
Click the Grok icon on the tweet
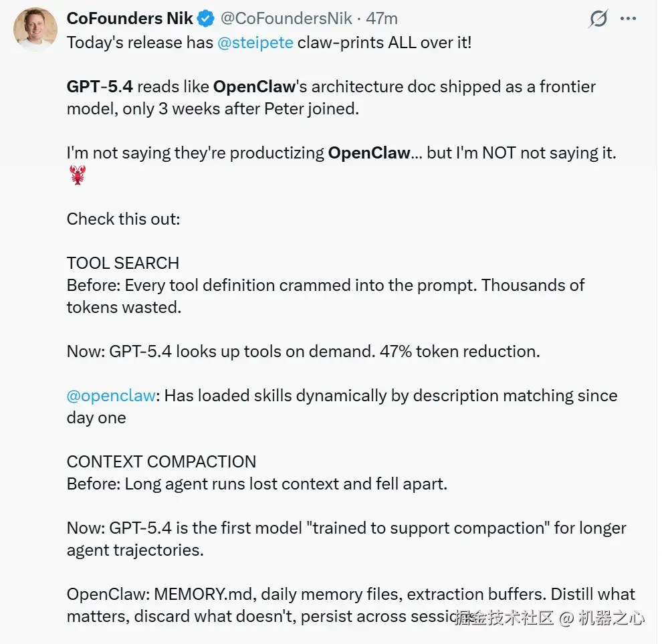pos(598,19)
